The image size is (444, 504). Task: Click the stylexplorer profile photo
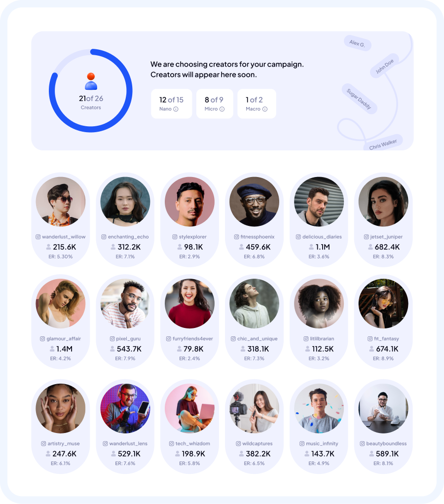point(190,202)
